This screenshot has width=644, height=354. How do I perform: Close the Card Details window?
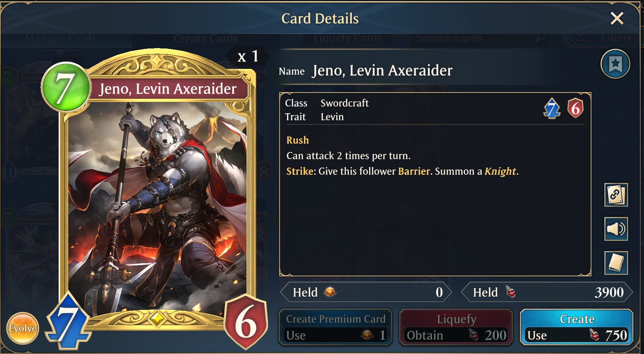[617, 18]
